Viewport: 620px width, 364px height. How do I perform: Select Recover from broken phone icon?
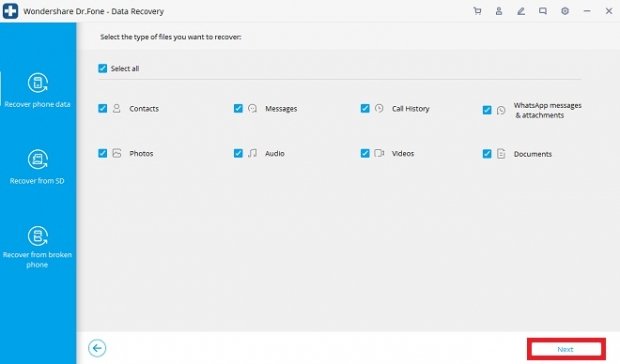[38, 236]
